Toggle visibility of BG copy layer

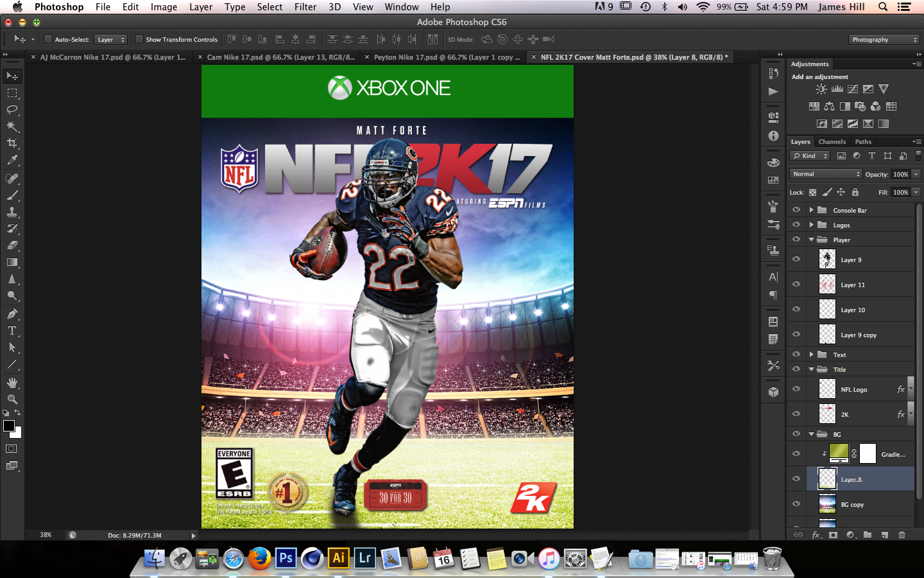coord(796,504)
